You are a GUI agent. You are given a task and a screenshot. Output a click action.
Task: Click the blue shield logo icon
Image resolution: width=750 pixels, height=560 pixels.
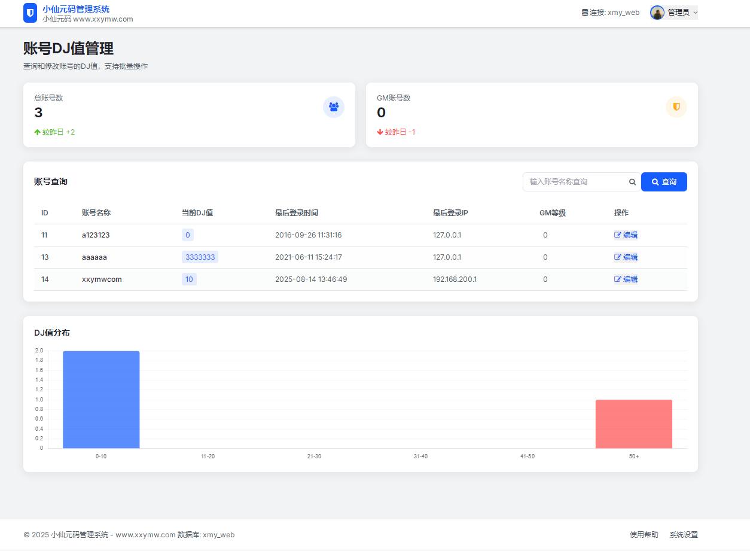30,13
